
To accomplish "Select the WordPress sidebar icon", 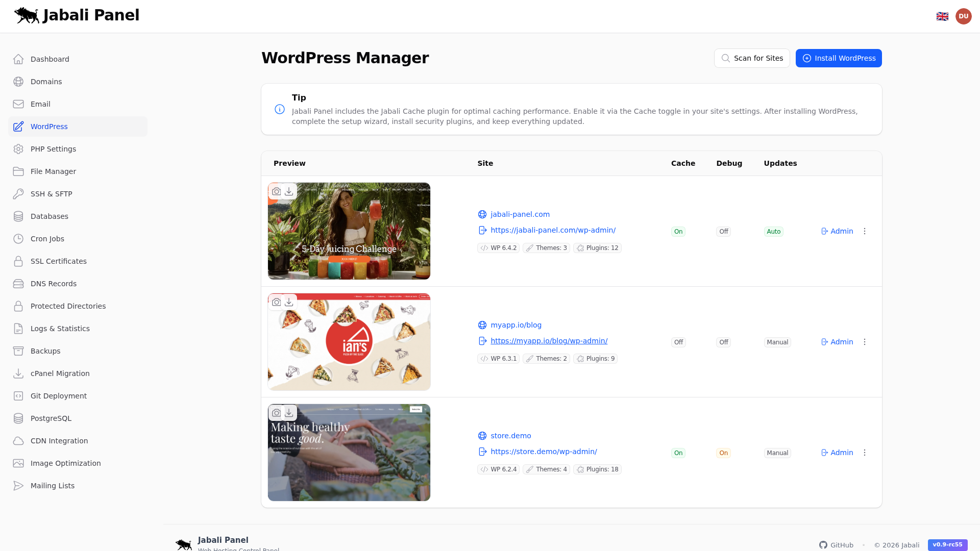I will click(x=18, y=127).
